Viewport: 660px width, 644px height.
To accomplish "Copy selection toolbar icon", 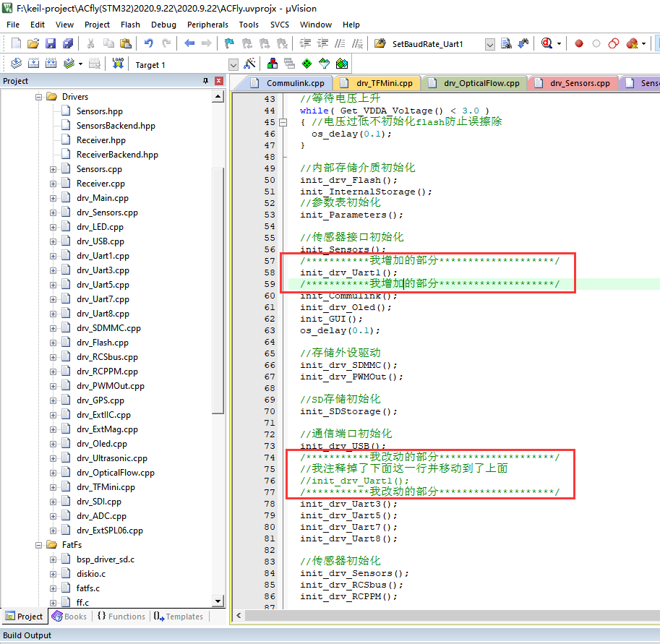I will click(x=108, y=43).
